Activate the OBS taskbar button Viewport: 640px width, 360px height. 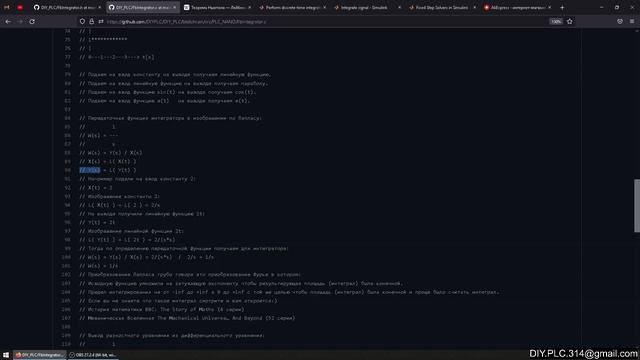[x=93, y=355]
